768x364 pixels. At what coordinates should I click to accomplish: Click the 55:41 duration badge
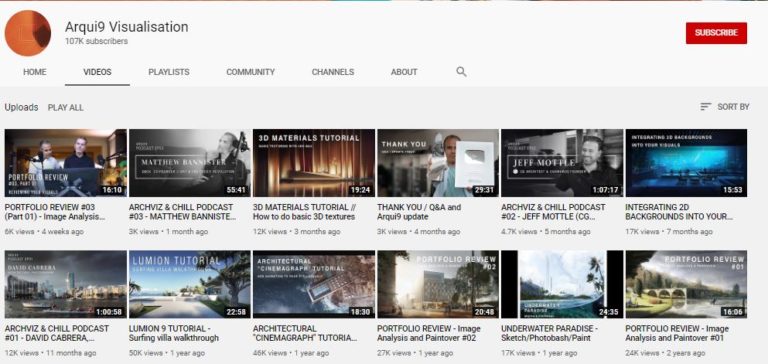coord(237,190)
